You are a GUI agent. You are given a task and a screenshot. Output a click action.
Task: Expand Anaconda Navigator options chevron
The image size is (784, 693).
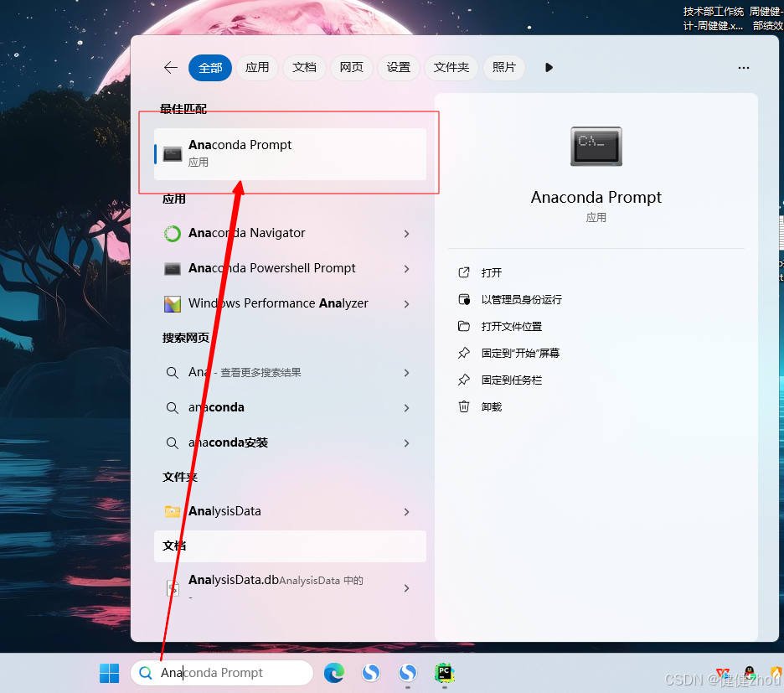click(406, 234)
